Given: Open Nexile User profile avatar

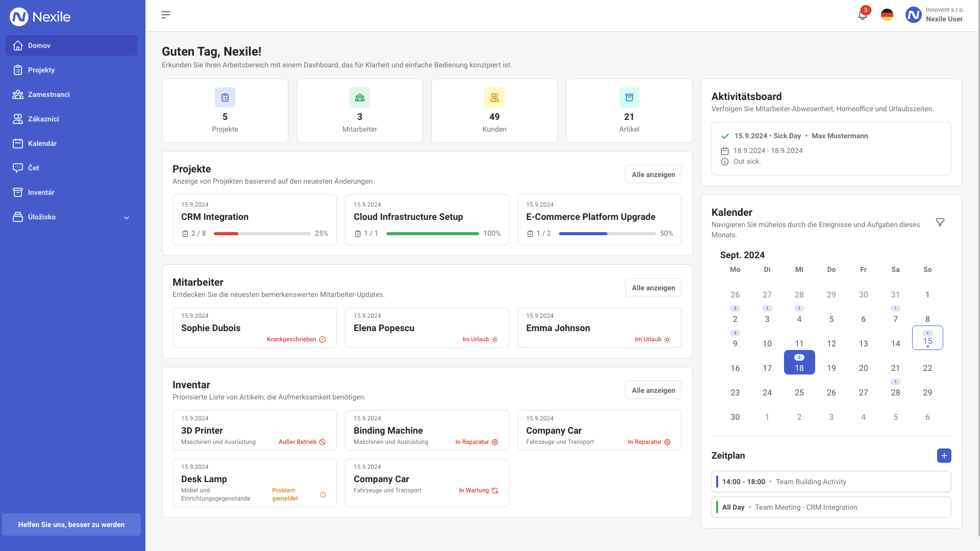Looking at the screenshot, I should point(913,15).
